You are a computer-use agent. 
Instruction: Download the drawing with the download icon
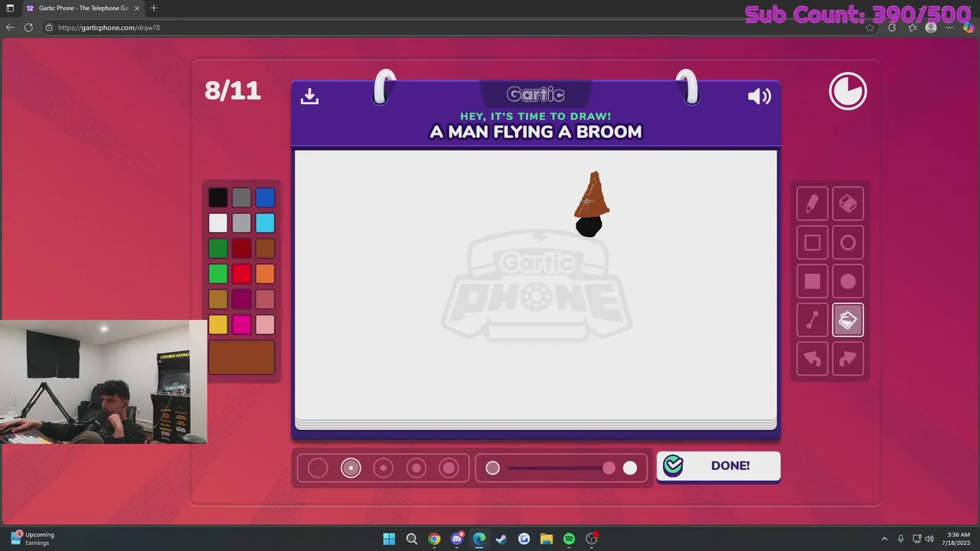point(309,96)
